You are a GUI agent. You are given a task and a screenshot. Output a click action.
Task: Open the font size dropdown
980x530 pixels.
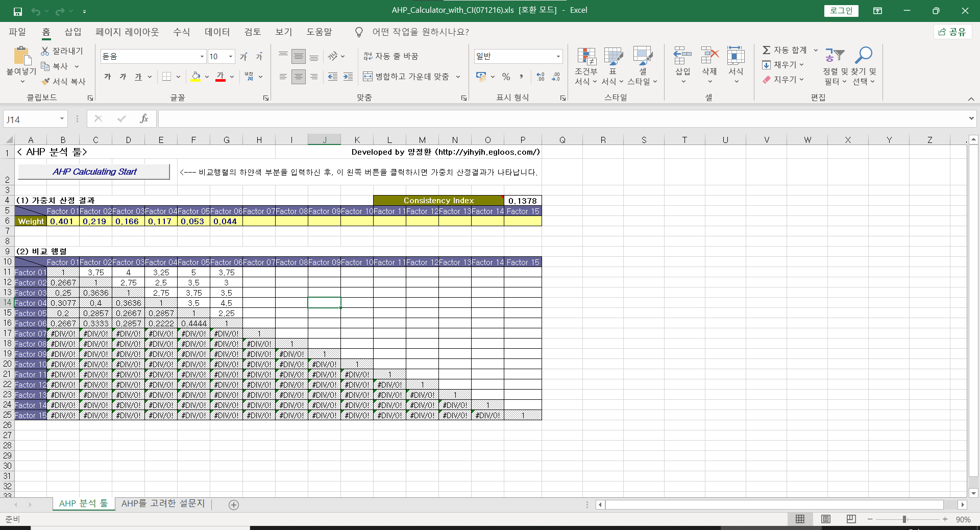click(x=231, y=56)
